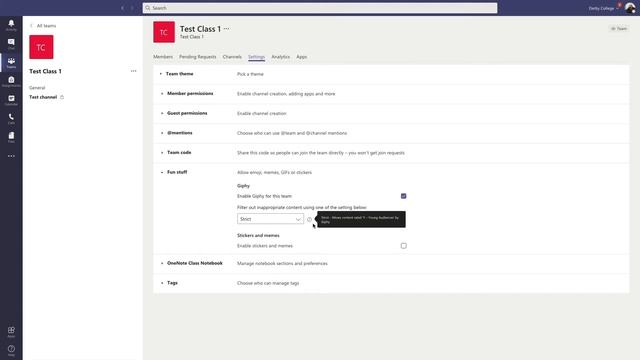Go forward using the navigation arrow
This screenshot has width=640, height=360.
click(132, 8)
